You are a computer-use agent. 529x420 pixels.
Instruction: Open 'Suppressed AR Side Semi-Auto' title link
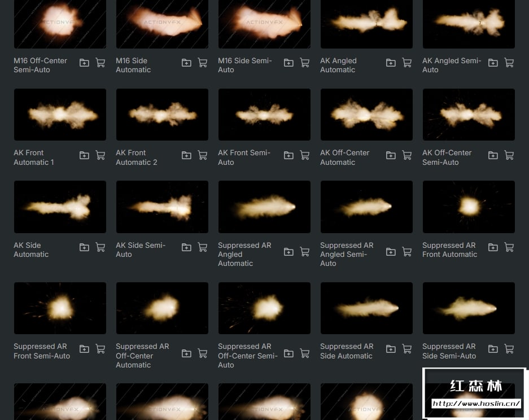coord(449,351)
